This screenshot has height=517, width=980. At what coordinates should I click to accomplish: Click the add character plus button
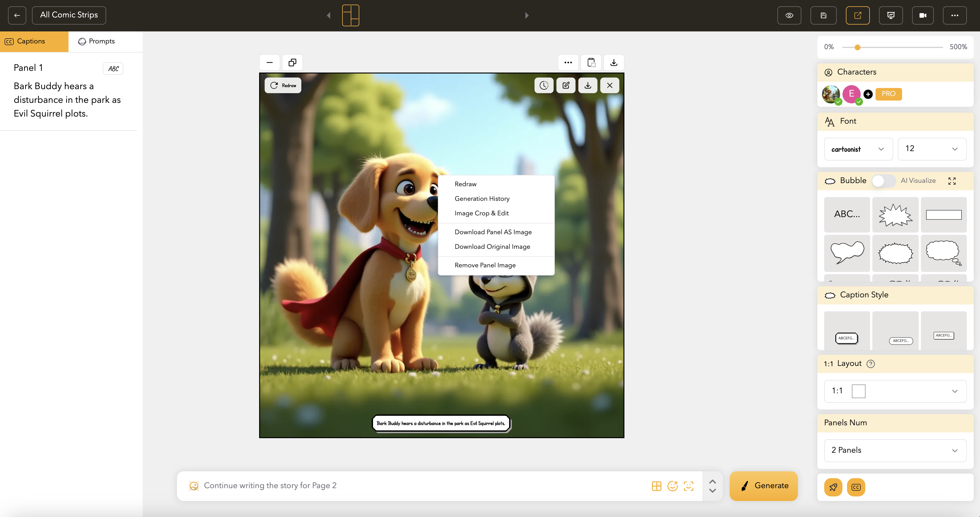(x=868, y=94)
